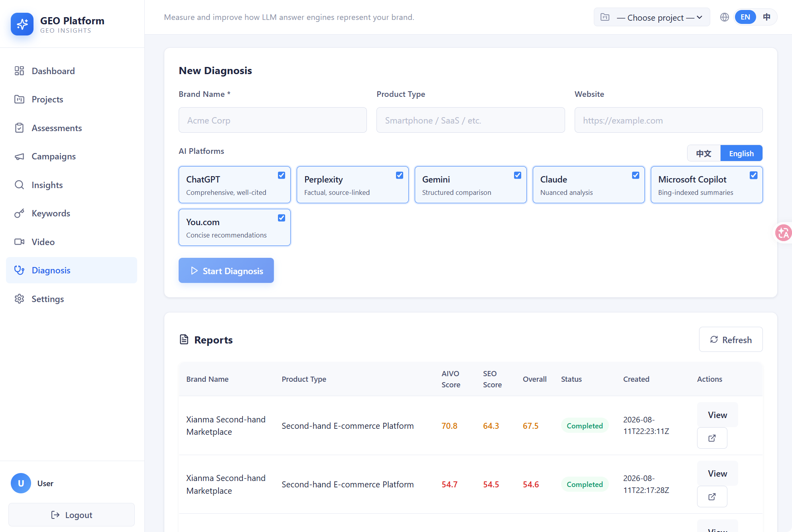Click the Video camera icon
Image resolution: width=792 pixels, height=532 pixels.
[19, 242]
